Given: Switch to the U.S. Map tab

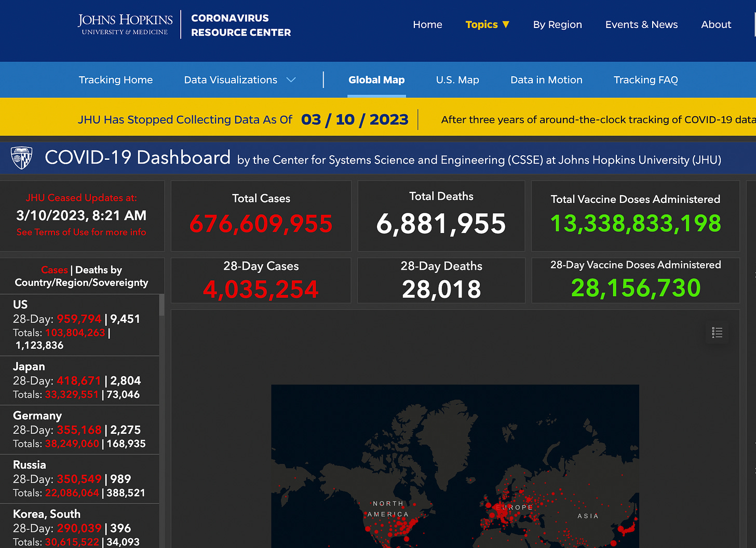Looking at the screenshot, I should [457, 80].
